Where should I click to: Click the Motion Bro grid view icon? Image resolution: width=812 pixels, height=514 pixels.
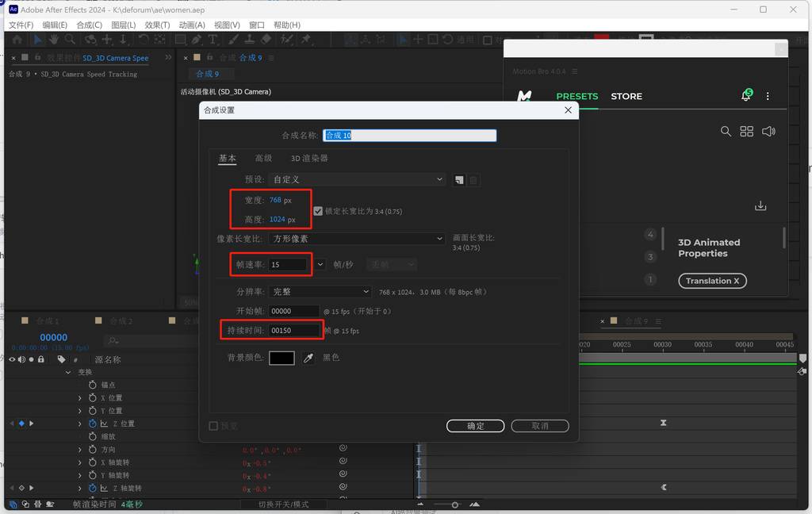pyautogui.click(x=746, y=132)
